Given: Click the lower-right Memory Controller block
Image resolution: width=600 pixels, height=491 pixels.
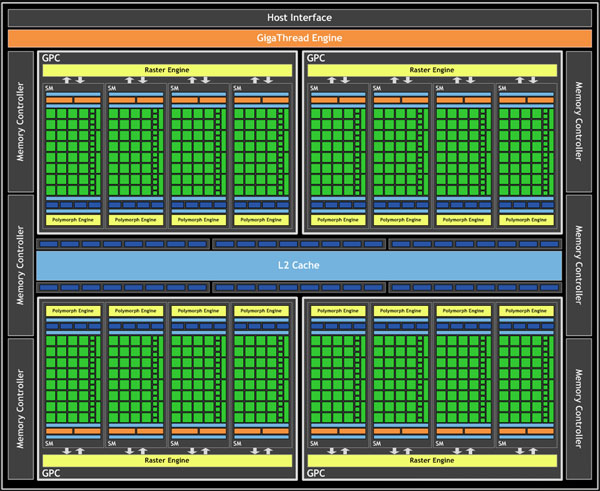Looking at the screenshot, I should pos(580,410).
